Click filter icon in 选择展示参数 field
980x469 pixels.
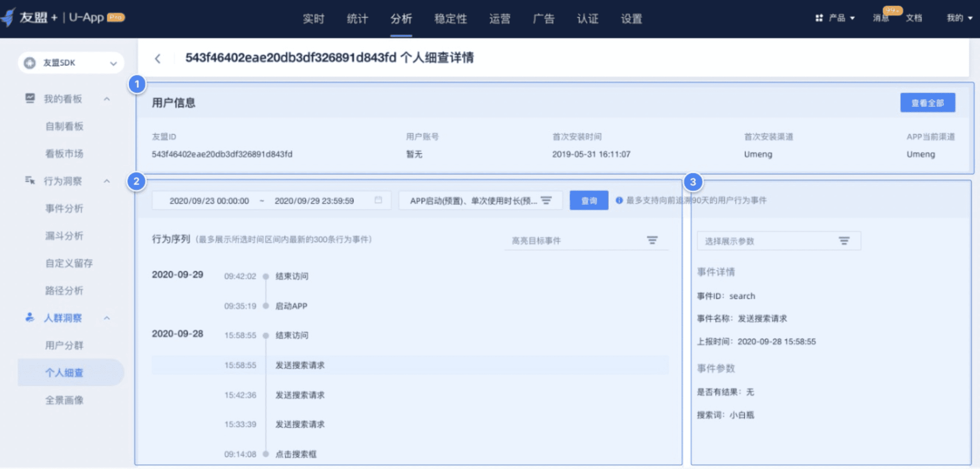[x=844, y=241]
